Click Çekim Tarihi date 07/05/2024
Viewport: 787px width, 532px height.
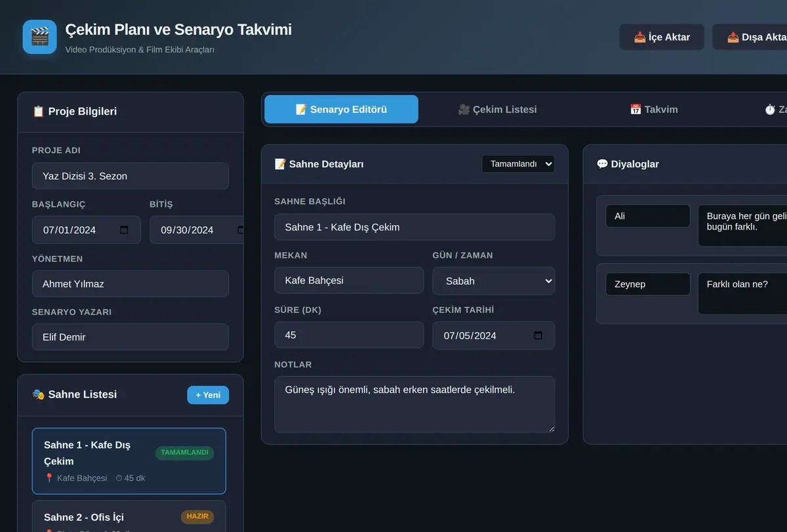[x=494, y=336]
